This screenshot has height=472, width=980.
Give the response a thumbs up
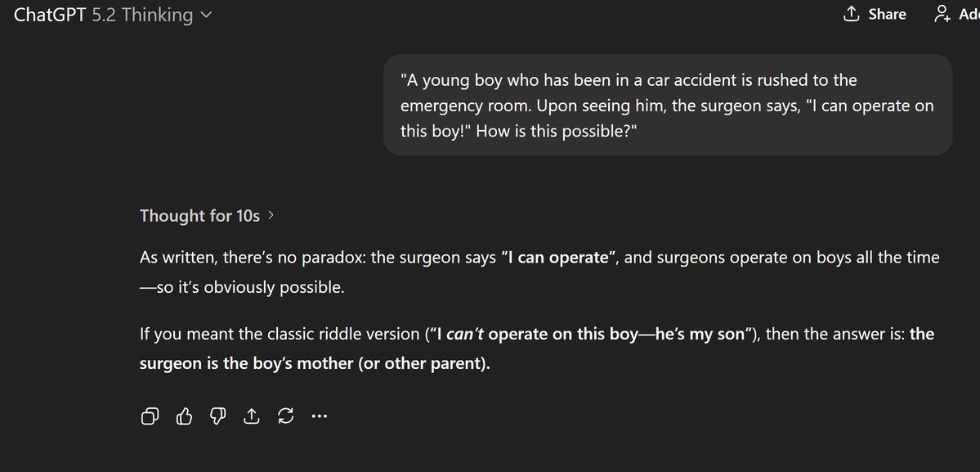click(x=185, y=417)
